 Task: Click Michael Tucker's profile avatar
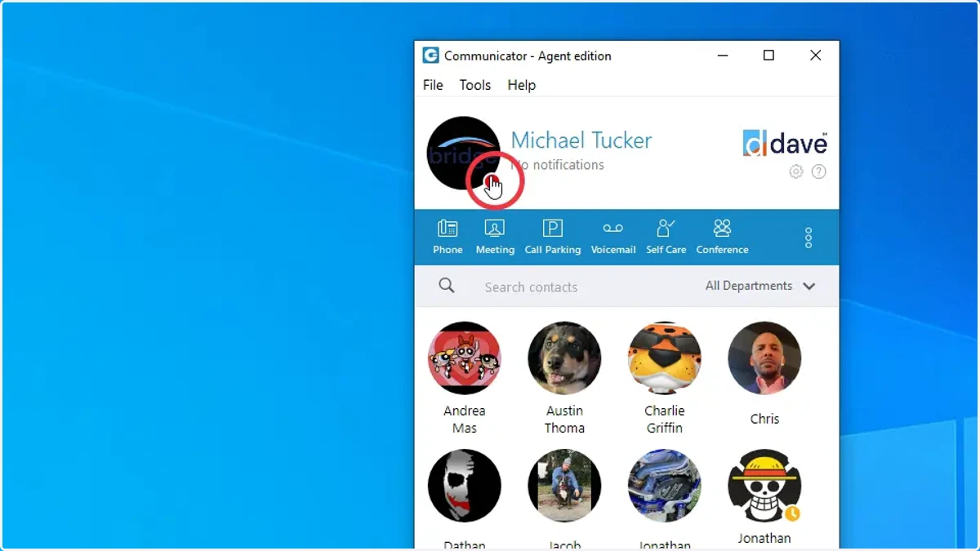pyautogui.click(x=463, y=153)
